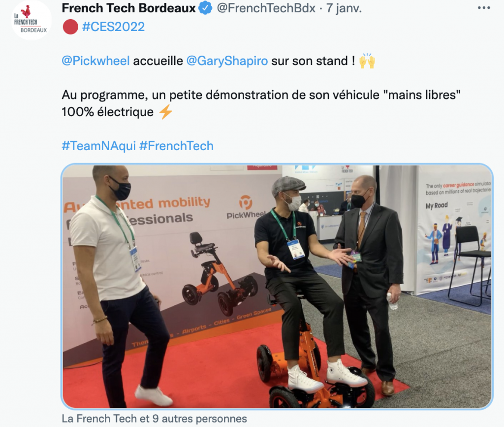Open the #CES2022 hashtag
Screen dimensions: 504x427
114,27
